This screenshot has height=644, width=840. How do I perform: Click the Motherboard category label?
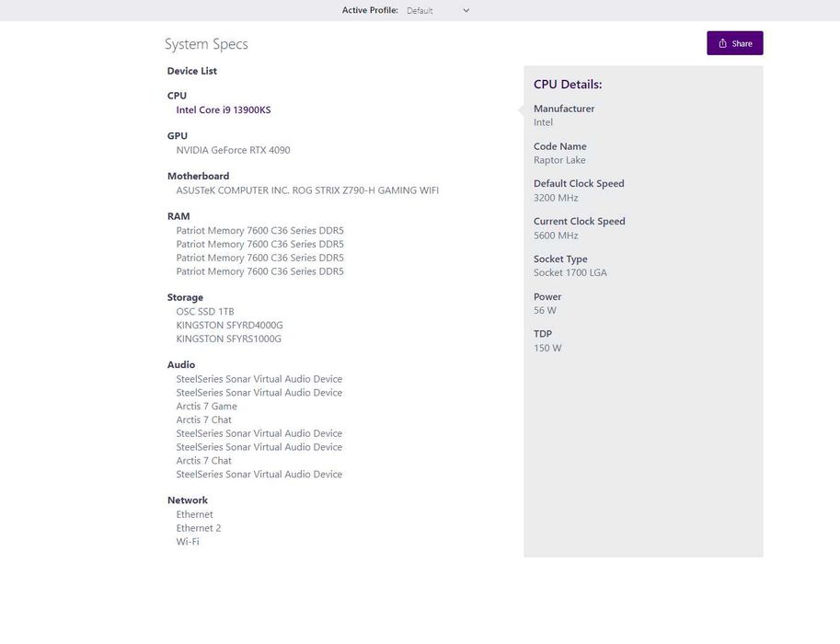click(x=198, y=176)
